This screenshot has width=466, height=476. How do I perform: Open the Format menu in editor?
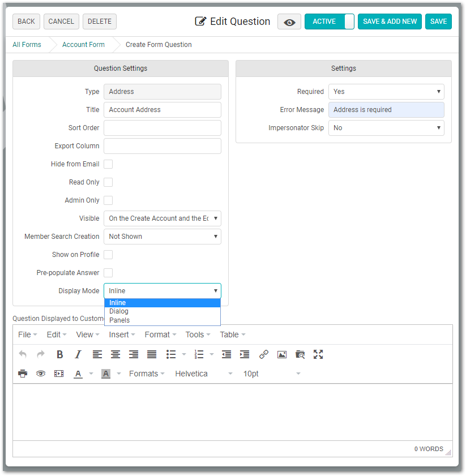[x=160, y=335]
